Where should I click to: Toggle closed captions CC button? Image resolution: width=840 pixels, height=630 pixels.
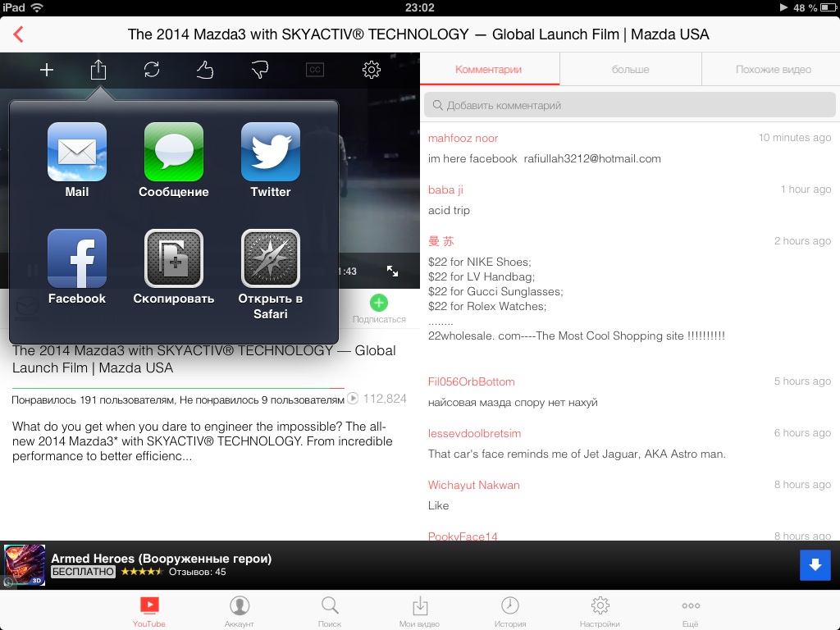315,70
